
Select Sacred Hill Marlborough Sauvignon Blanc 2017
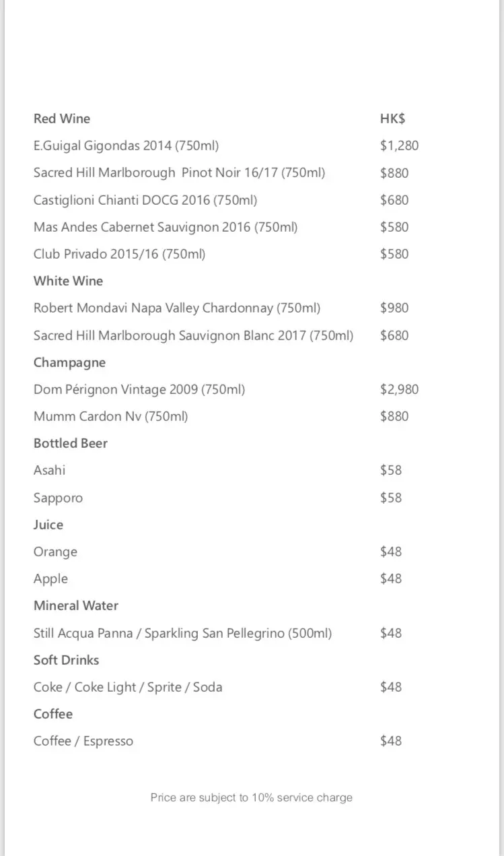tap(193, 335)
